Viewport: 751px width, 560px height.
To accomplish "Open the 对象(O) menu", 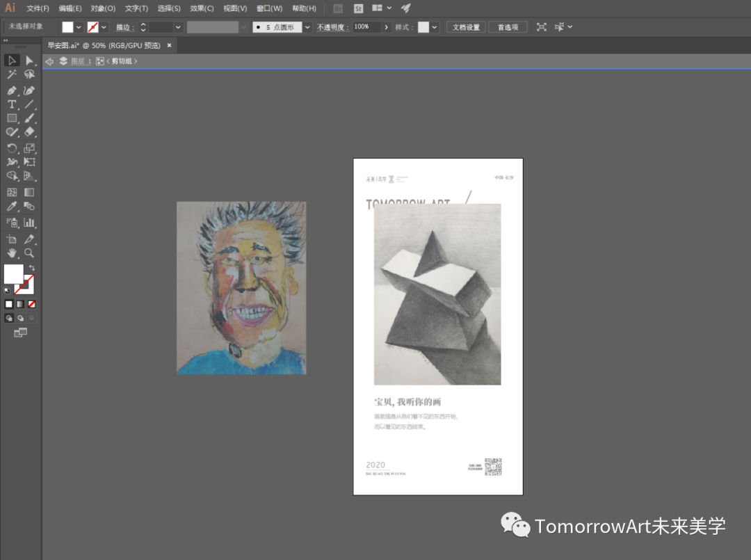I will point(103,8).
